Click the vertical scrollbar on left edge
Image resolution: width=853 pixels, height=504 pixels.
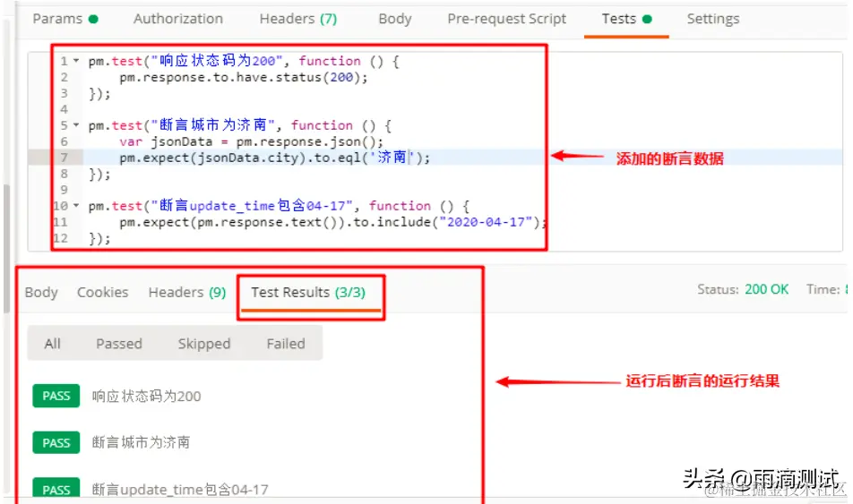(x=6, y=249)
